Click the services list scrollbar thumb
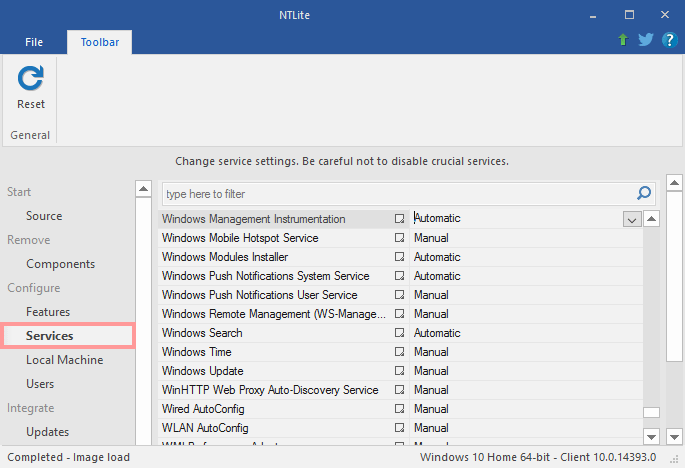The image size is (685, 468). click(x=651, y=412)
